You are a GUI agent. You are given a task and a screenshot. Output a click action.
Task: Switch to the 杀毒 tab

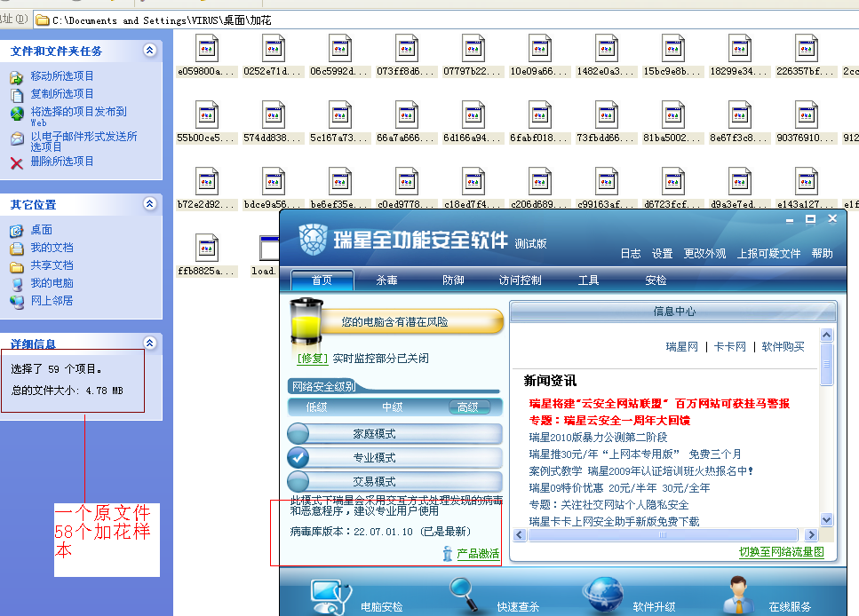(386, 280)
